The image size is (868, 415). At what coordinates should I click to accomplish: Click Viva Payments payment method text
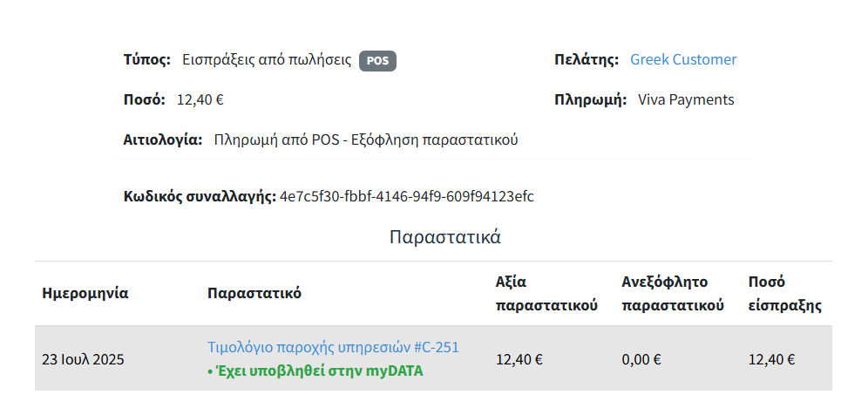(686, 99)
